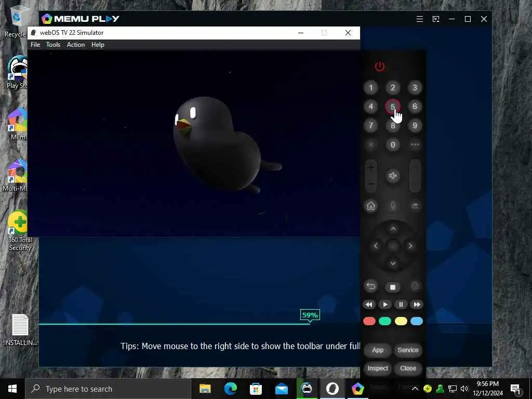Click the blue color key on remote
Viewport: 532px width, 399px height.
tap(417, 321)
